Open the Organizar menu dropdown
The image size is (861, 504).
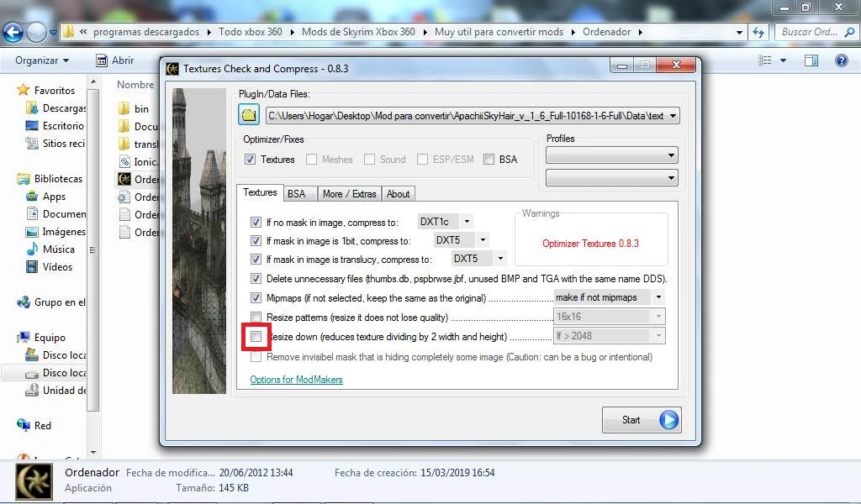pos(42,60)
